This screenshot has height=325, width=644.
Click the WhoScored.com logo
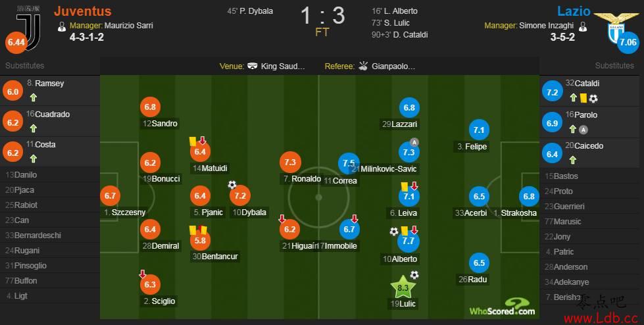pyautogui.click(x=503, y=307)
